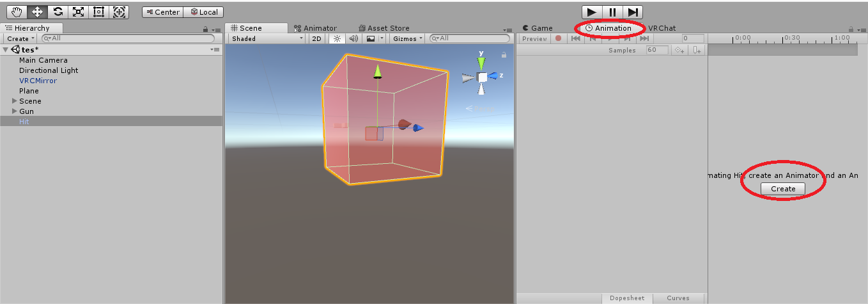The width and height of the screenshot is (868, 304).
Task: Toggle scene audio speaker icon
Action: 353,38
